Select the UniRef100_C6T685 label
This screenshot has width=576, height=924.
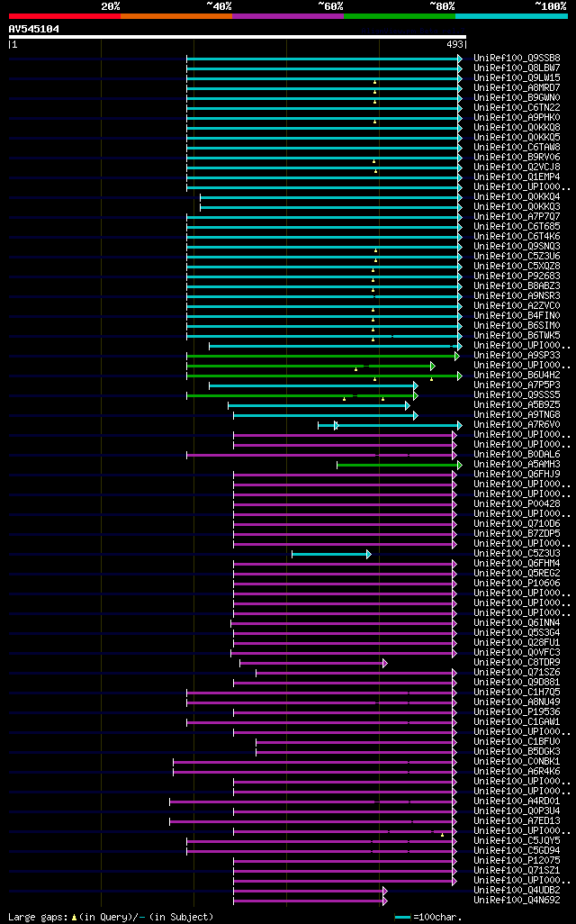[517, 226]
